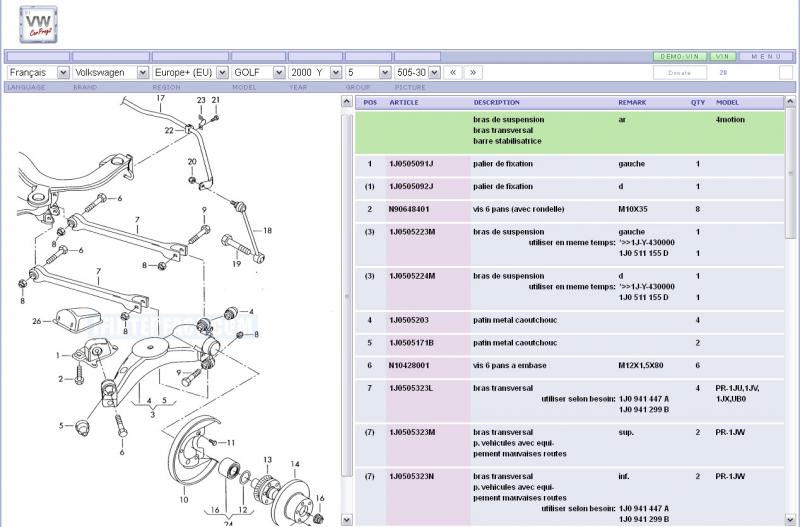The height and width of the screenshot is (527, 800).
Task: Click part number 14 hub in diagram
Action: (295, 464)
